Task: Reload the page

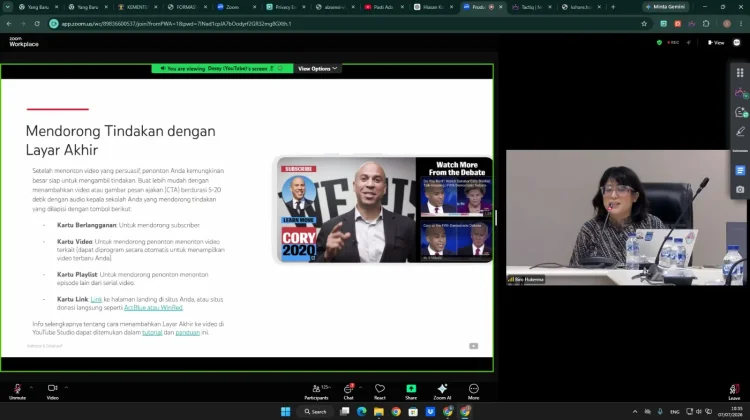Action: coord(37,23)
